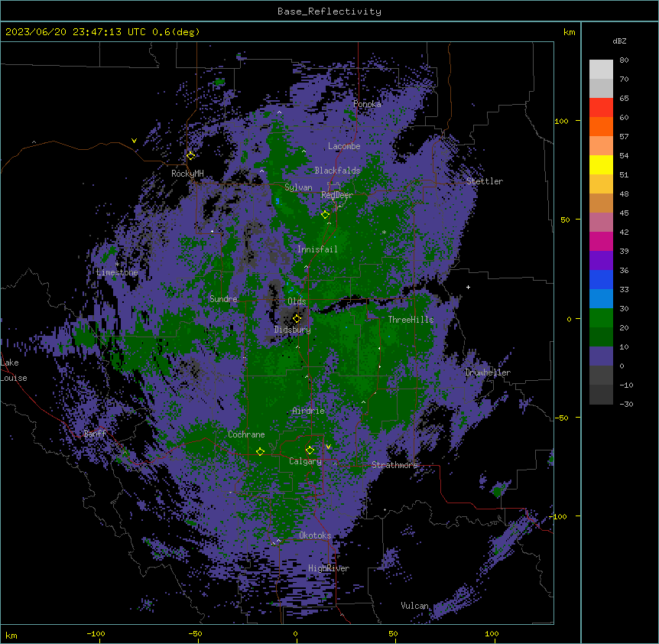Click the RedDeer city label
Screen dimensions: 659x644
tap(336, 195)
